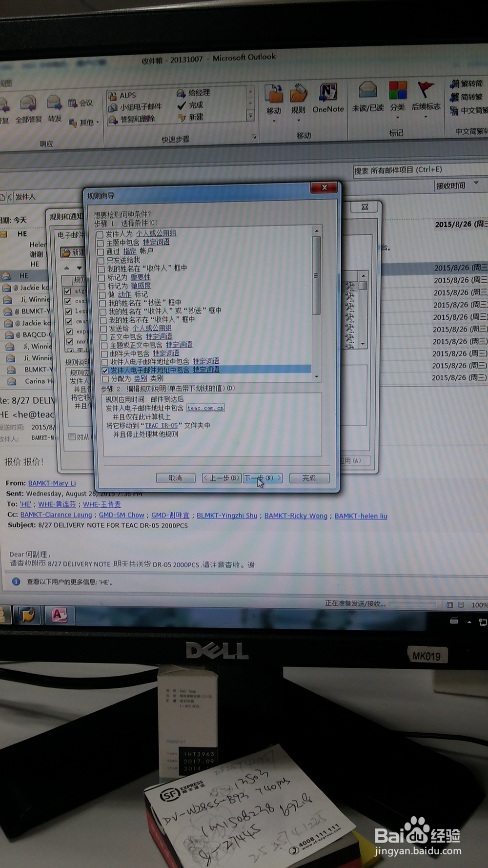The width and height of the screenshot is (488, 868).
Task: Check 主题中包含 特定词语 condition
Action: pyautogui.click(x=101, y=243)
